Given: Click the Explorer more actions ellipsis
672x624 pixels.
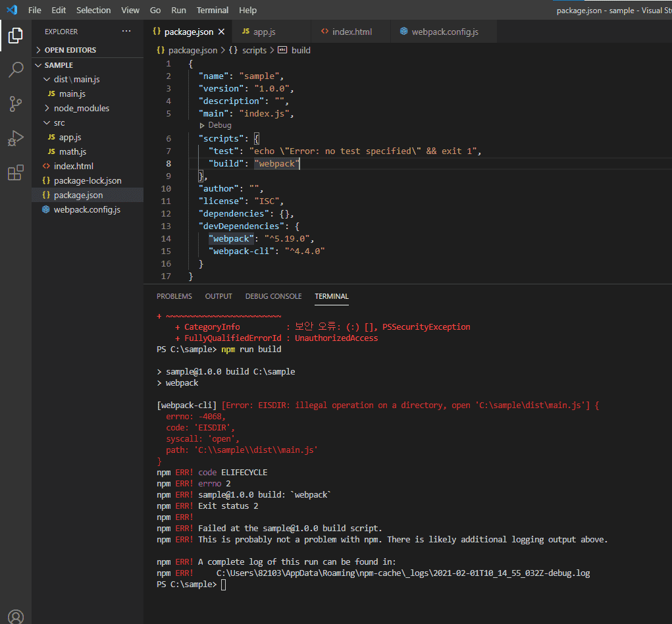Looking at the screenshot, I should pyautogui.click(x=126, y=32).
